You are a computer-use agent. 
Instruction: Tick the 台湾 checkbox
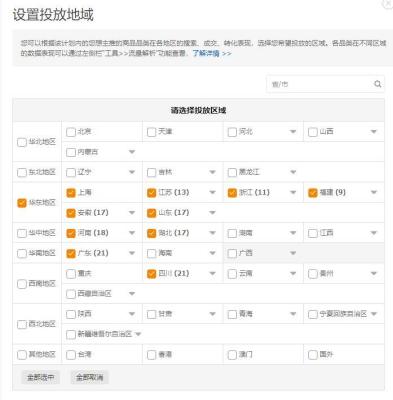click(x=71, y=354)
